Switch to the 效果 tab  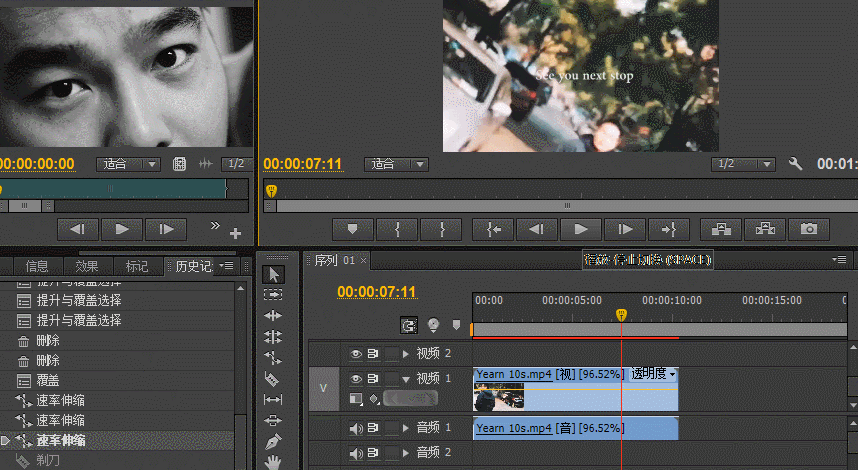click(x=87, y=266)
